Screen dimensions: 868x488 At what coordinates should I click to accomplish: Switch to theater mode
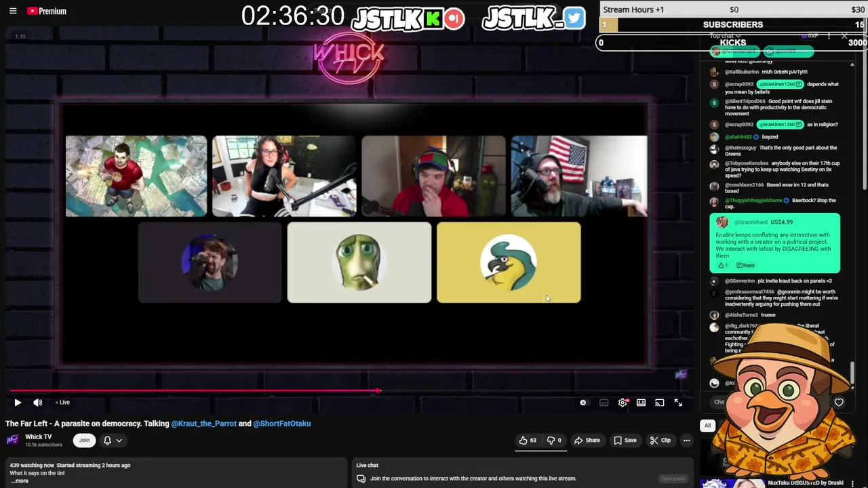pos(641,403)
